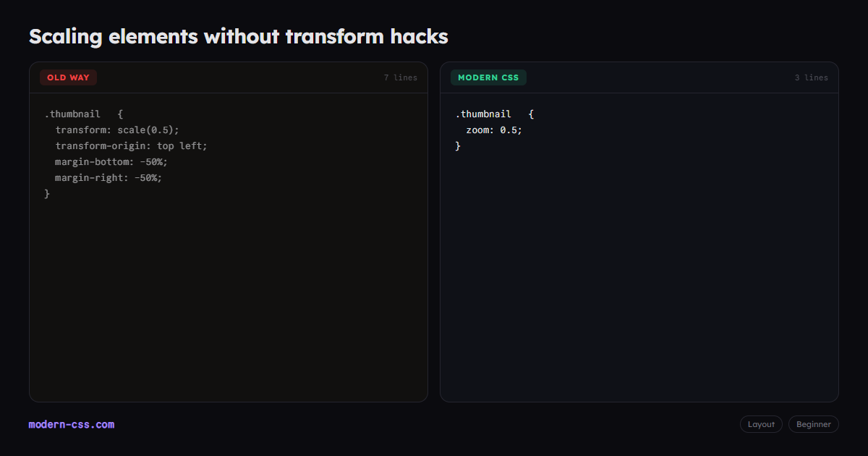This screenshot has height=456, width=868.
Task: Click the '3 lines' label
Action: pos(812,77)
